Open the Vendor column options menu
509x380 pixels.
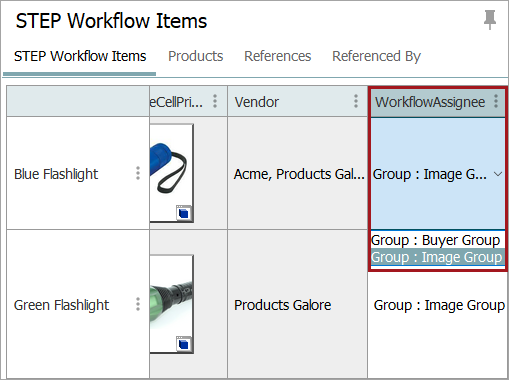pyautogui.click(x=356, y=101)
